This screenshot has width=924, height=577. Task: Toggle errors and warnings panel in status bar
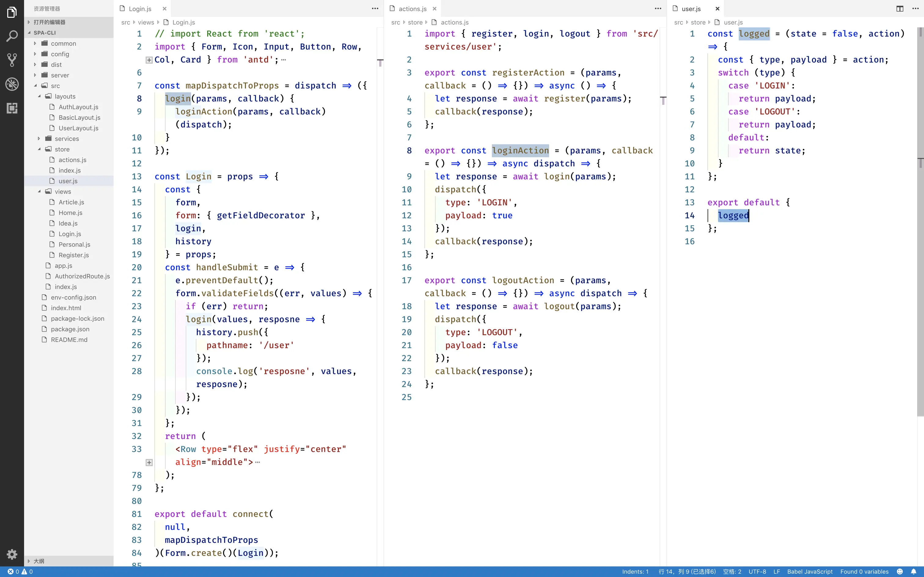(20, 571)
